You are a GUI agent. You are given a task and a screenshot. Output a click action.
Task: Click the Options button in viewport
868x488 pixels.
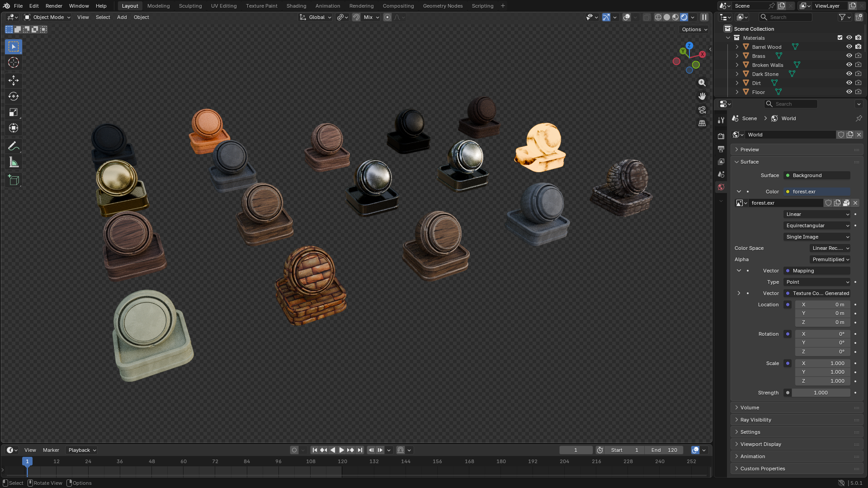[x=694, y=29]
